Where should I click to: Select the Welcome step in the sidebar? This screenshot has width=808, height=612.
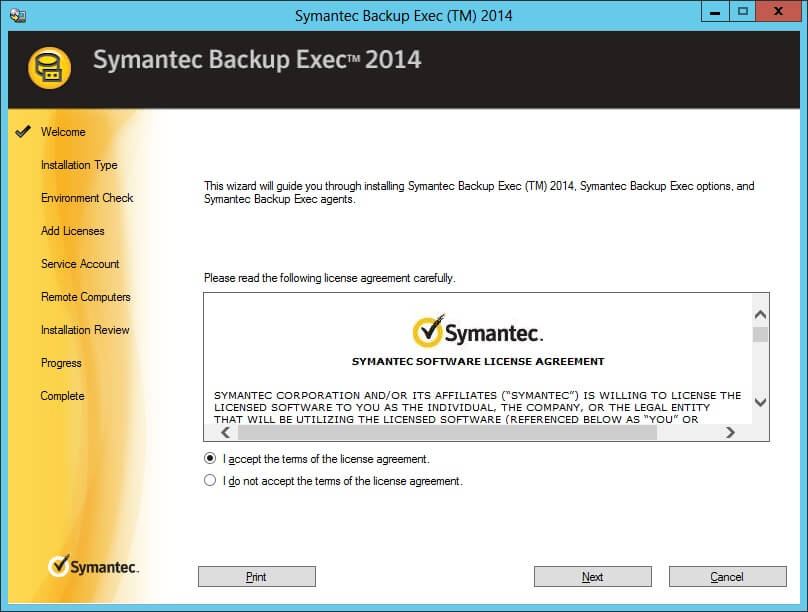pyautogui.click(x=63, y=132)
